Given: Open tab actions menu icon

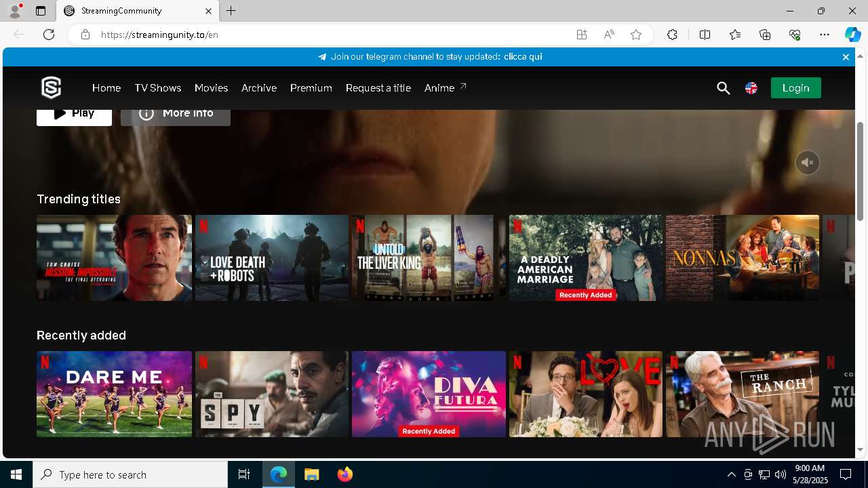Looking at the screenshot, I should coord(41,11).
